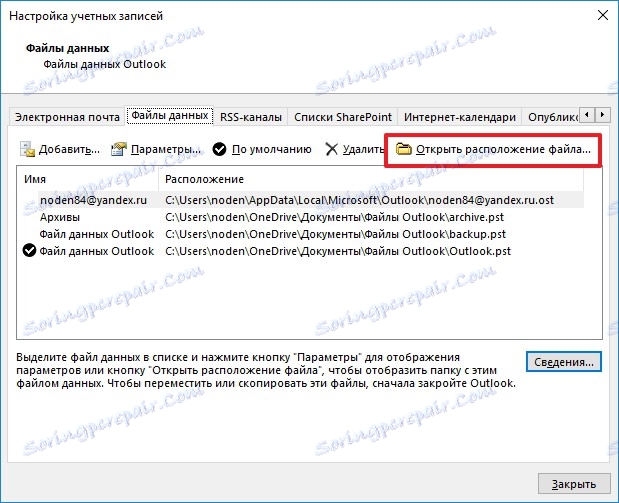Select the default Файл данных Outlook row
Viewport: 619px width, 503px height.
click(300, 251)
